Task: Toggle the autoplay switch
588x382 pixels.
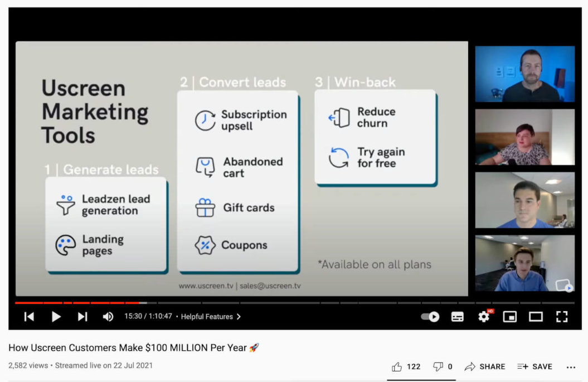Action: pyautogui.click(x=430, y=317)
